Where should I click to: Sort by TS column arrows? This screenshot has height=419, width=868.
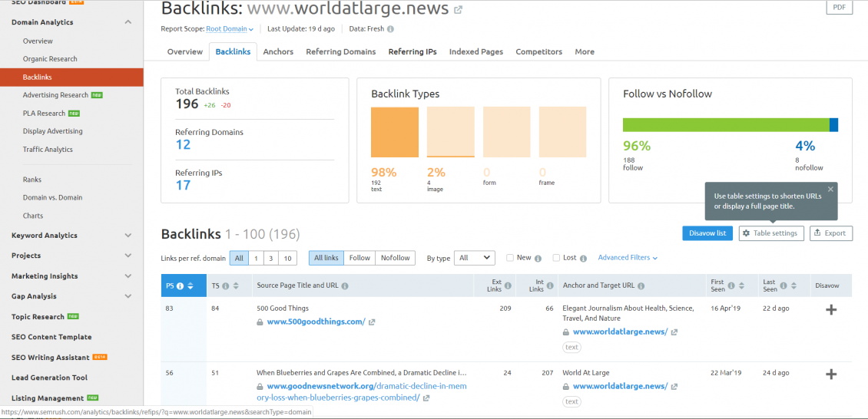click(x=236, y=285)
